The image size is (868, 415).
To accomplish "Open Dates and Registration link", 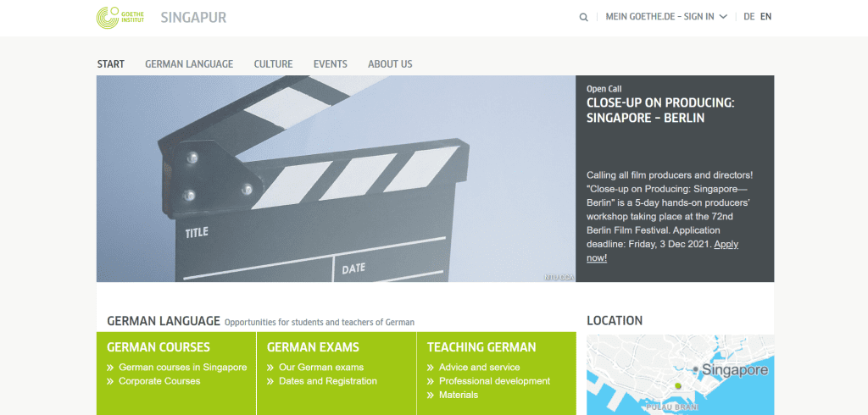I will [x=328, y=381].
